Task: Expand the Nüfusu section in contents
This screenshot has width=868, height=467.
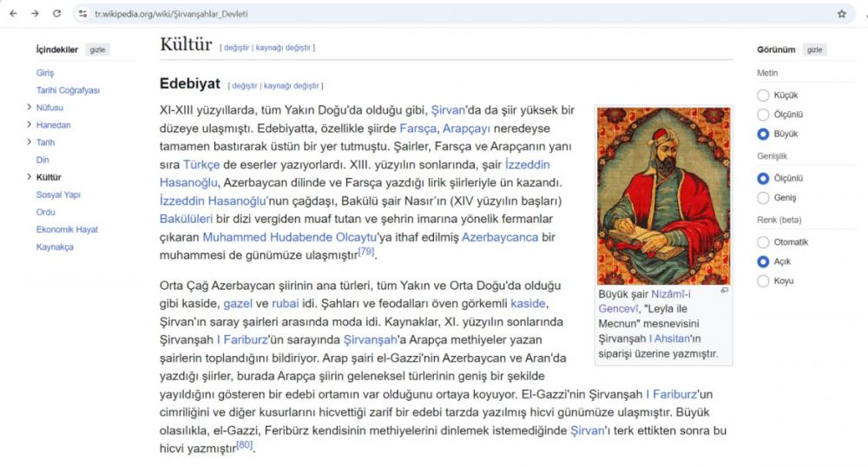Action: click(x=30, y=108)
